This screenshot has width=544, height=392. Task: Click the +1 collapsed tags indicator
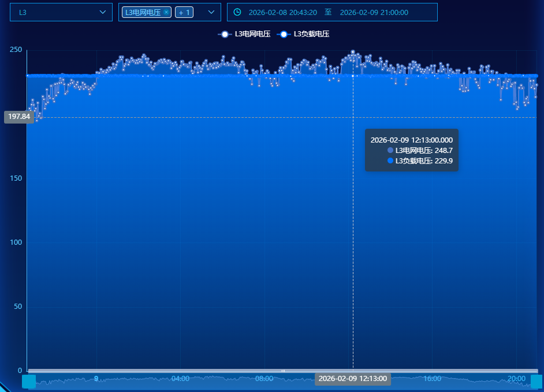184,12
